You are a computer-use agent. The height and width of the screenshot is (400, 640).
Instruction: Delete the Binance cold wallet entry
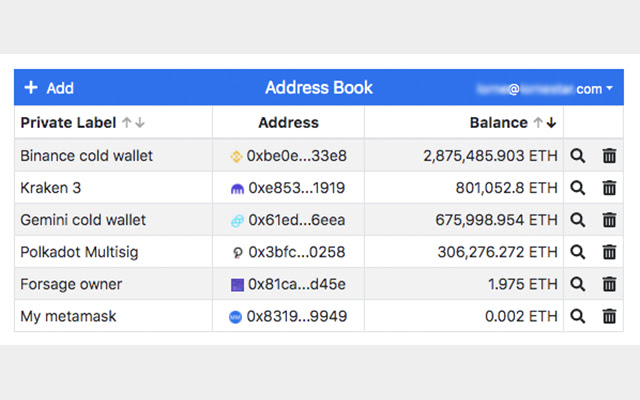click(x=609, y=156)
